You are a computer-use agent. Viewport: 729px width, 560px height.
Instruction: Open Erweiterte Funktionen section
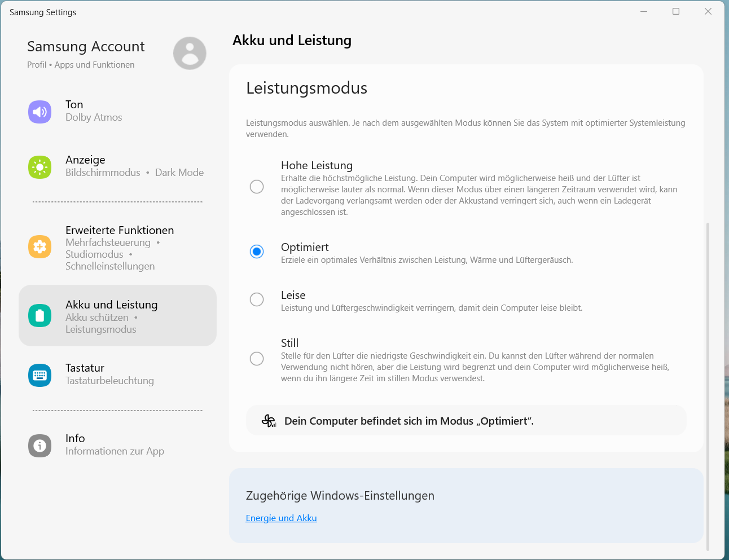tap(117, 248)
